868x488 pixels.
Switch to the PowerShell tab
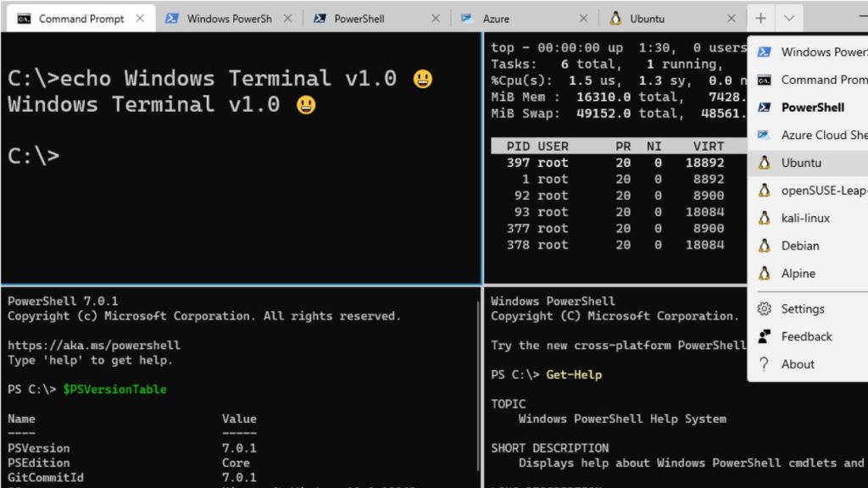[x=359, y=19]
